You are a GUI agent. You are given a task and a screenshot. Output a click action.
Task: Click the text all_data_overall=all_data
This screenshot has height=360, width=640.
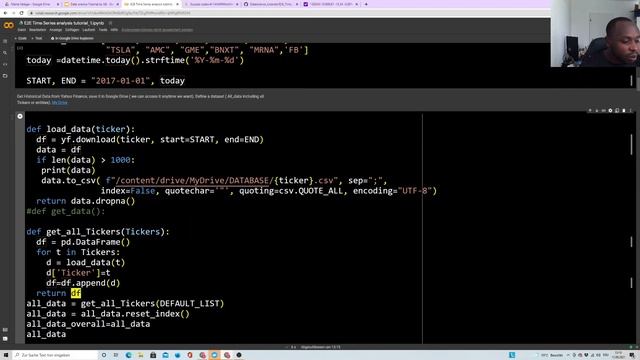point(88,324)
